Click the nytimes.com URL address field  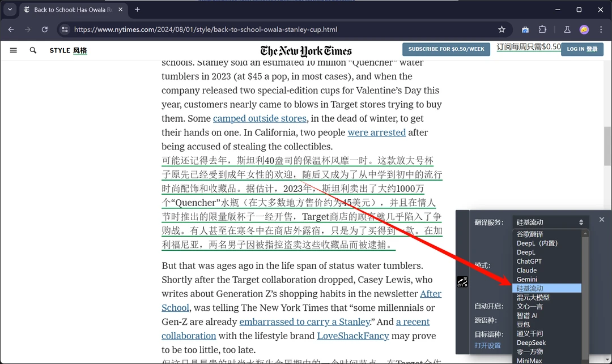pos(206,29)
